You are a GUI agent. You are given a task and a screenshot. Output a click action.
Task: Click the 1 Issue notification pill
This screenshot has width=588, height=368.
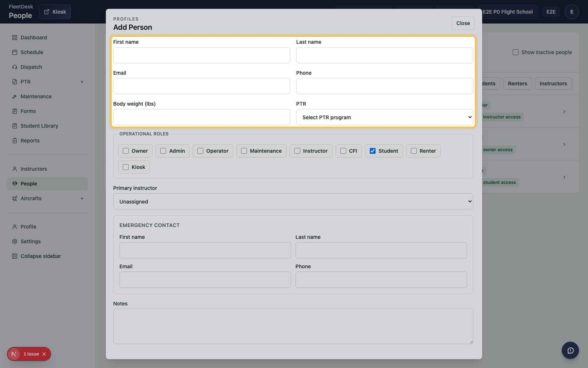29,354
